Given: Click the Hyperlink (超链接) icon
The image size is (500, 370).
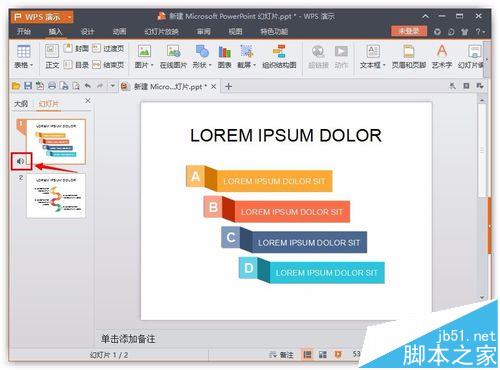Looking at the screenshot, I should (x=318, y=51).
